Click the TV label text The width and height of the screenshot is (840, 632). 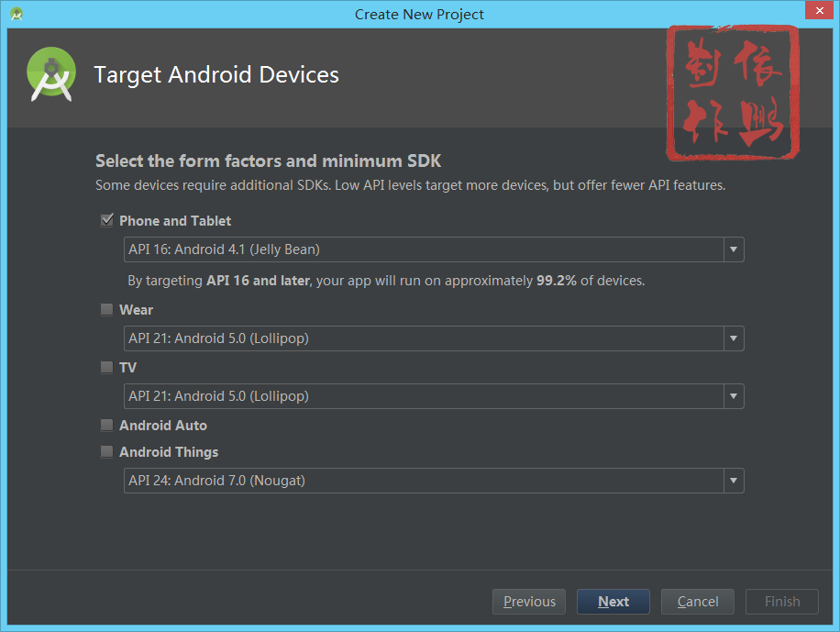pyautogui.click(x=128, y=368)
